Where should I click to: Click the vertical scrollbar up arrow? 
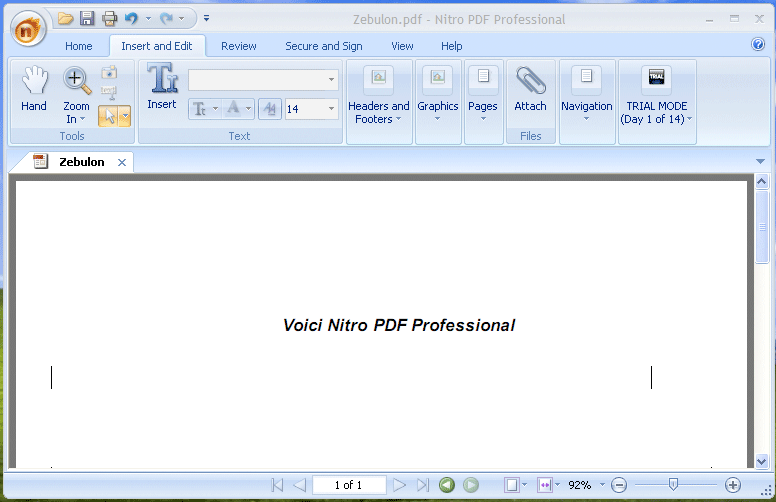pyautogui.click(x=762, y=182)
